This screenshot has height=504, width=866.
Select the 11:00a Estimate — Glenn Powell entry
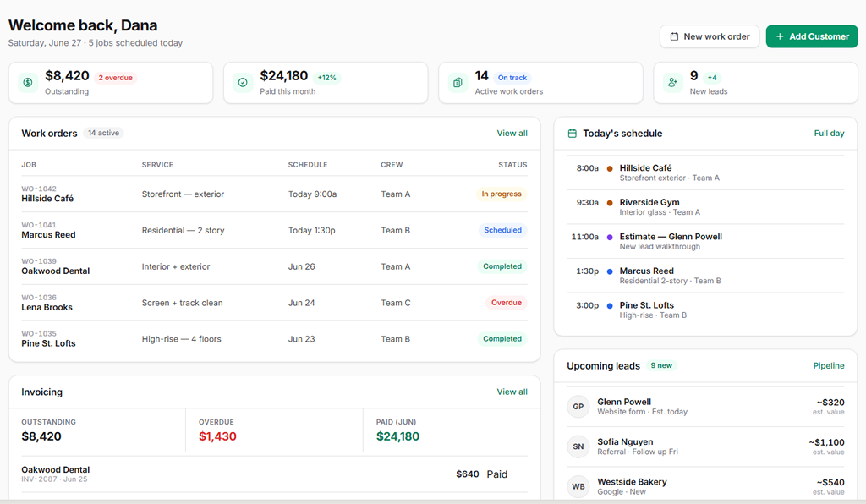click(x=705, y=241)
